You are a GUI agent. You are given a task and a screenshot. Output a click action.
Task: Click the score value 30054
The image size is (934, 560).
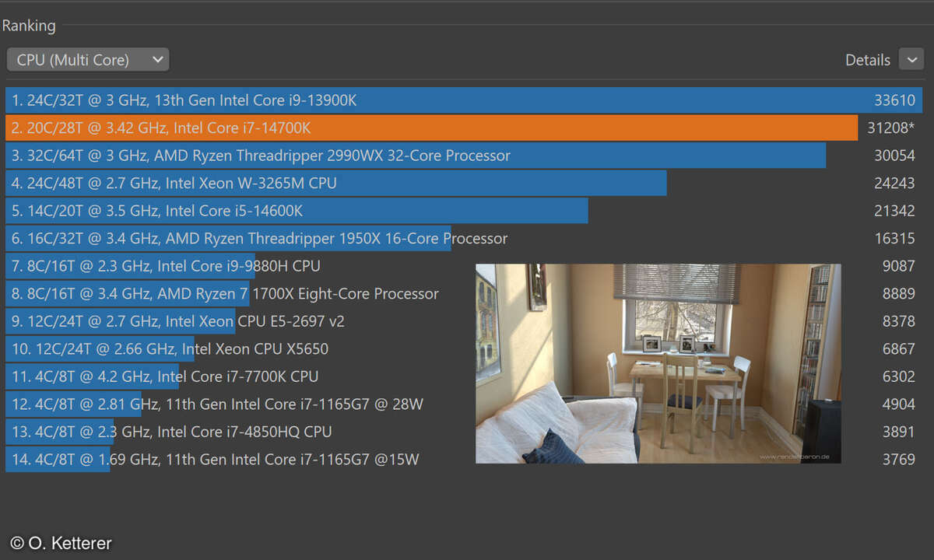pos(894,156)
